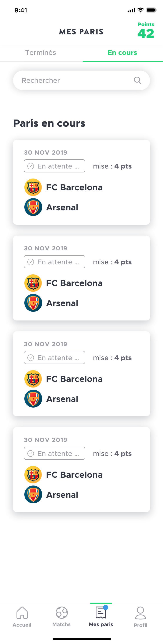Tap Arsenal crest in third bet card
This screenshot has height=644, width=163.
click(33, 399)
